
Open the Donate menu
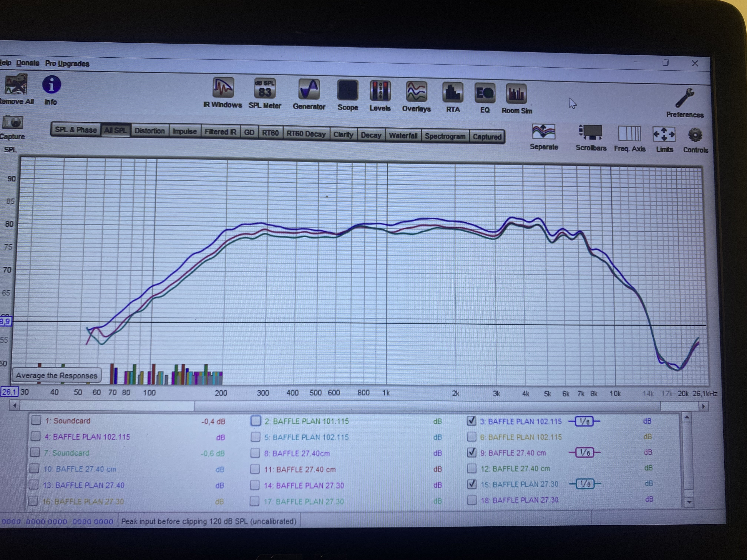[x=28, y=63]
